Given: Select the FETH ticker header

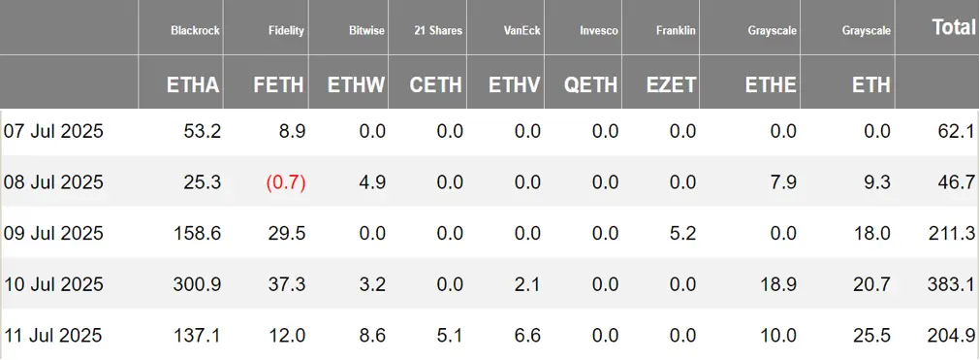Looking at the screenshot, I should [x=279, y=85].
